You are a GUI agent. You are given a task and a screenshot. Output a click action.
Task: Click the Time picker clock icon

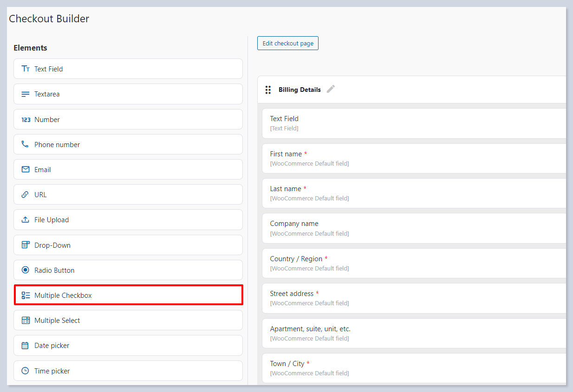[x=26, y=371]
